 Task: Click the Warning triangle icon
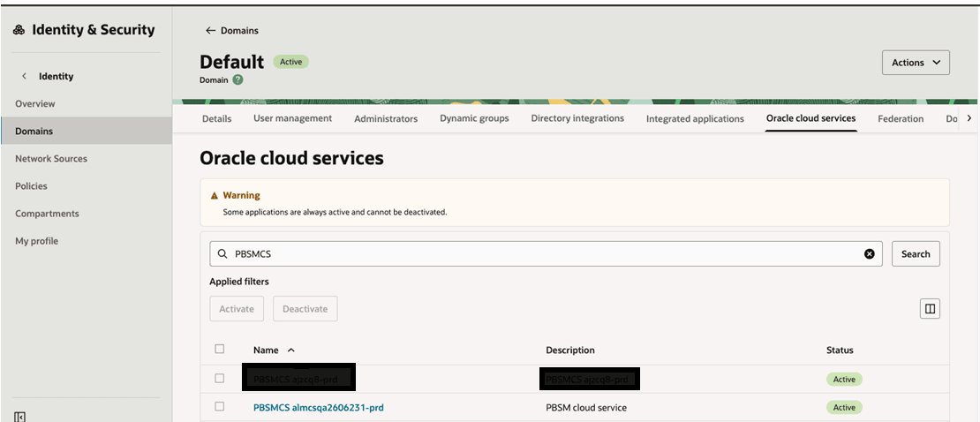pyautogui.click(x=215, y=196)
